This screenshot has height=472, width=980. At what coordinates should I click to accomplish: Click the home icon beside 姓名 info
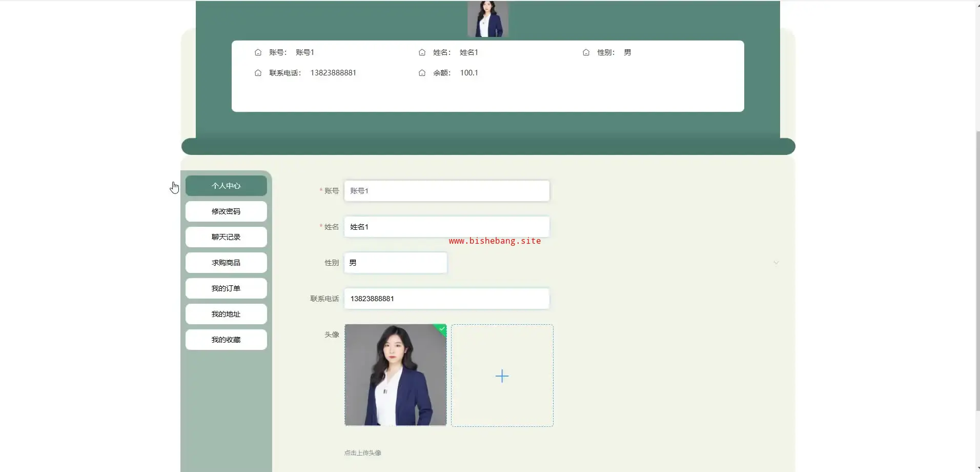click(x=422, y=52)
